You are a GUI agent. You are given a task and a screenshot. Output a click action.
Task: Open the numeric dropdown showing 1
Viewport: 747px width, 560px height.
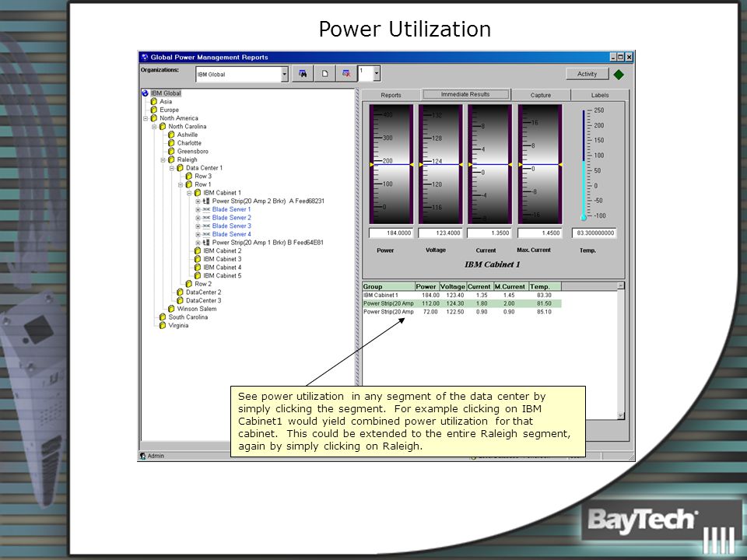[377, 74]
